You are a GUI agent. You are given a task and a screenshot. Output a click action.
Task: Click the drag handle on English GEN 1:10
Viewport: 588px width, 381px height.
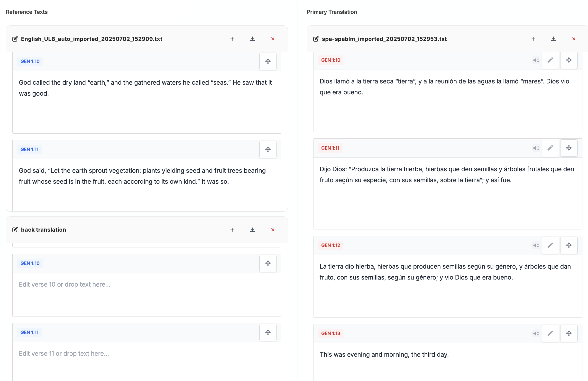click(x=268, y=61)
